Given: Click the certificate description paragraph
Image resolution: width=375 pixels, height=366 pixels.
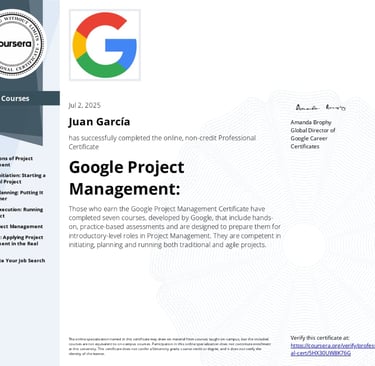Looking at the screenshot, I should (x=175, y=227).
